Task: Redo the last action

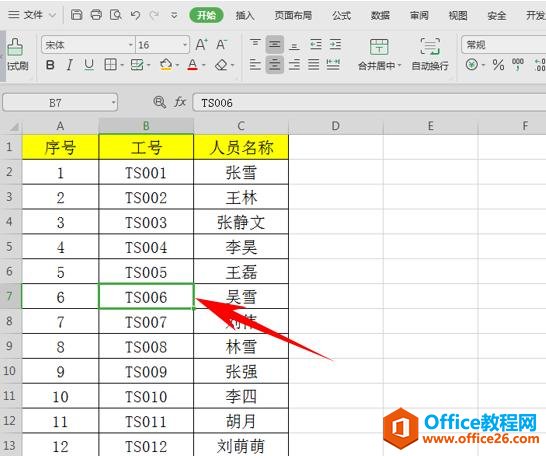Action: pos(154,15)
